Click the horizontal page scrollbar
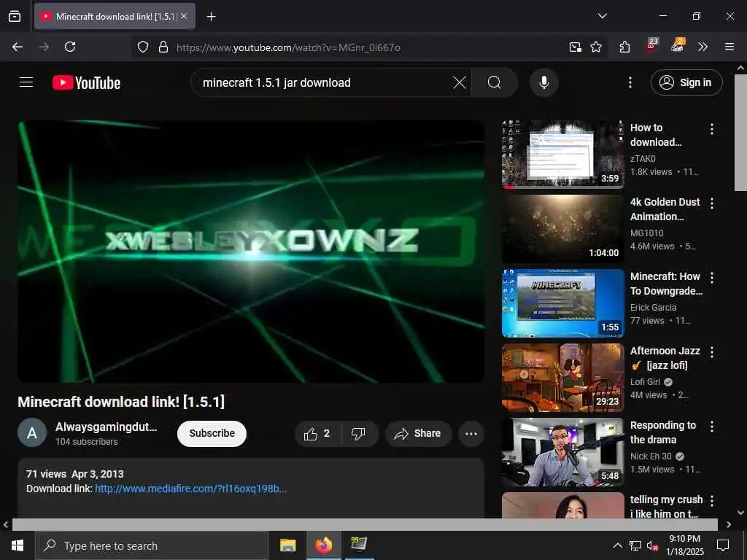The width and height of the screenshot is (747, 560). 365,524
